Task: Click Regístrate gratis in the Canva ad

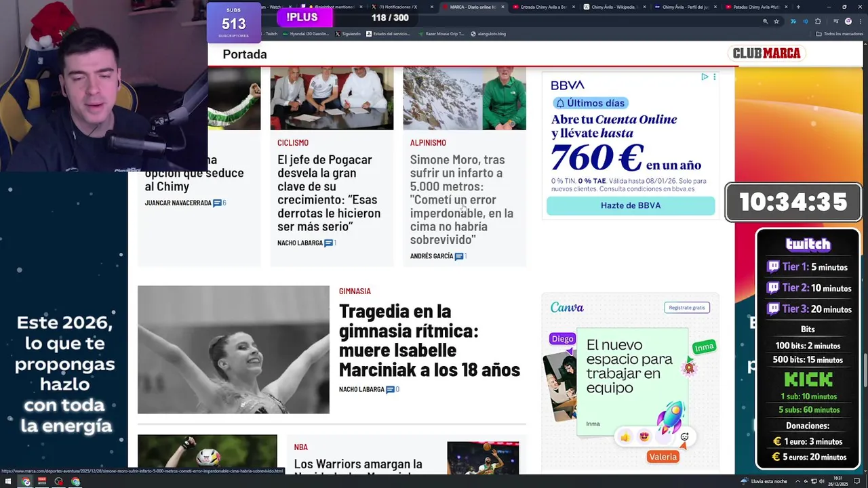Action: pos(687,308)
